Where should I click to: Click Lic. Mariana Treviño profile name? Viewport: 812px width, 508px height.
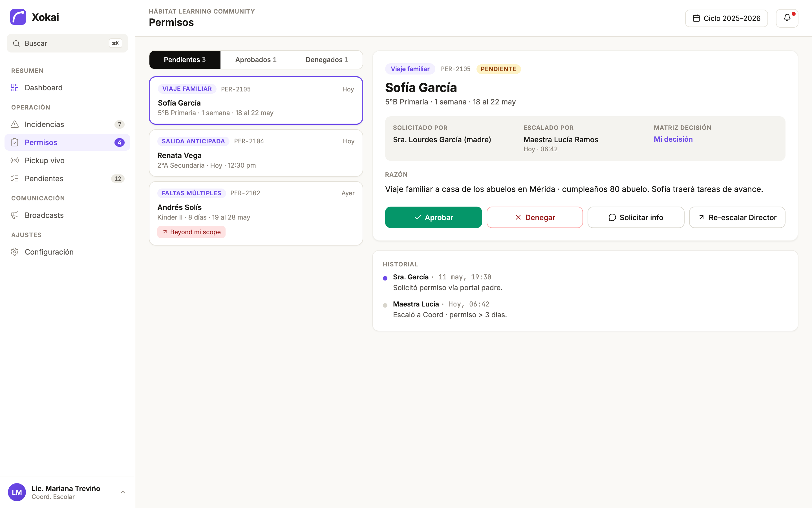point(66,489)
